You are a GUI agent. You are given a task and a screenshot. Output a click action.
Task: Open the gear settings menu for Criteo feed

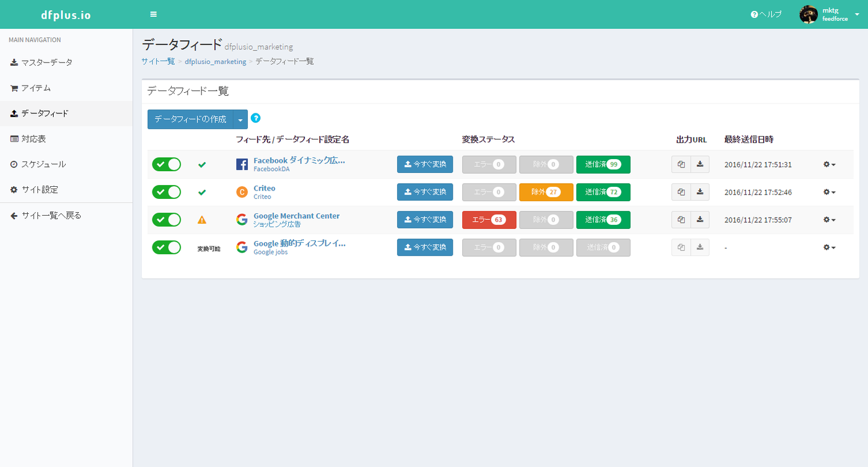click(x=829, y=192)
